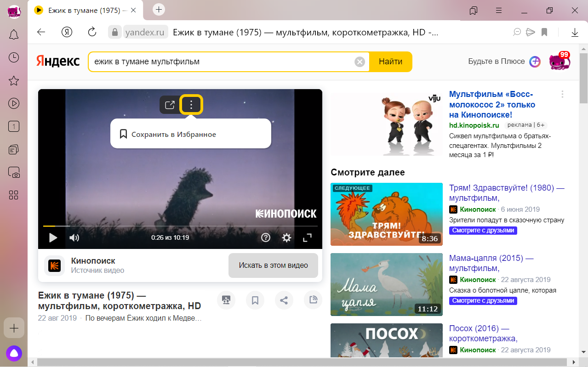Open video play icon in sidebar
The width and height of the screenshot is (588, 367).
(14, 104)
